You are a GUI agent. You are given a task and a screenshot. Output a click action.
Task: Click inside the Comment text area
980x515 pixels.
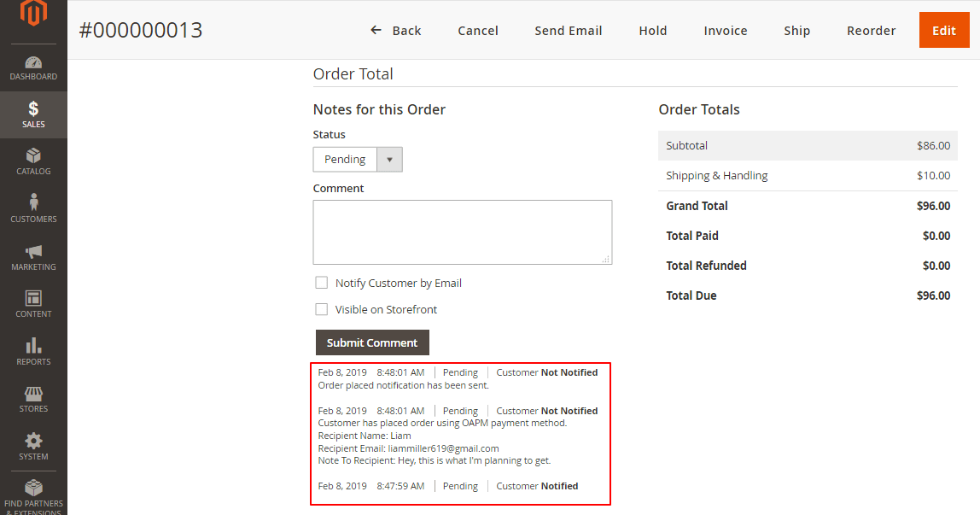pos(462,231)
